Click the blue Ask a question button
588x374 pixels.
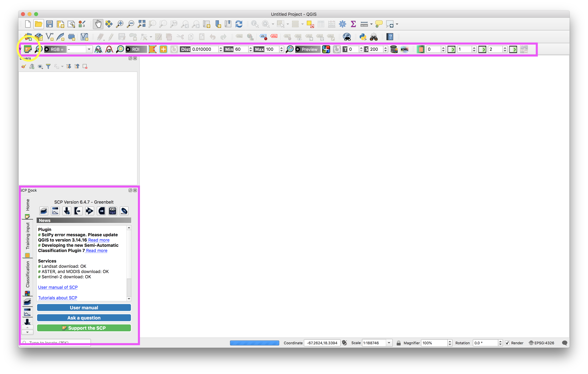click(84, 318)
